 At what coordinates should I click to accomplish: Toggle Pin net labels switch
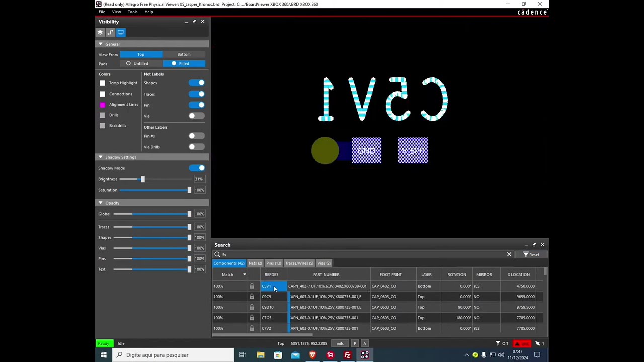click(197, 105)
